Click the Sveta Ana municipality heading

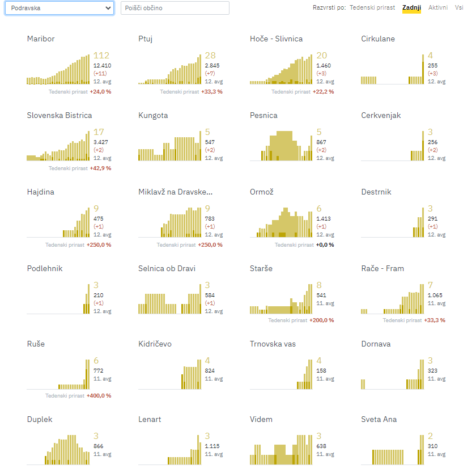tap(379, 420)
